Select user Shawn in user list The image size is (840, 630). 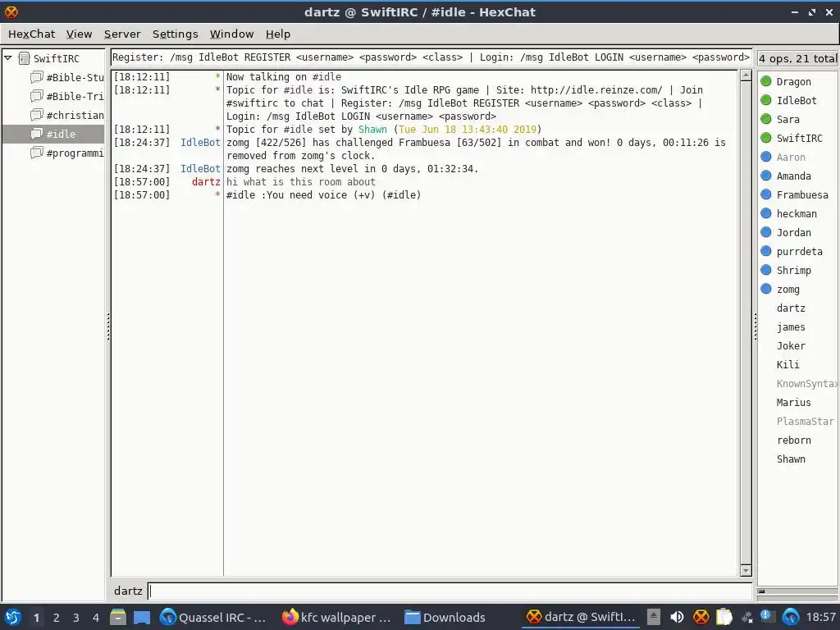tap(791, 459)
